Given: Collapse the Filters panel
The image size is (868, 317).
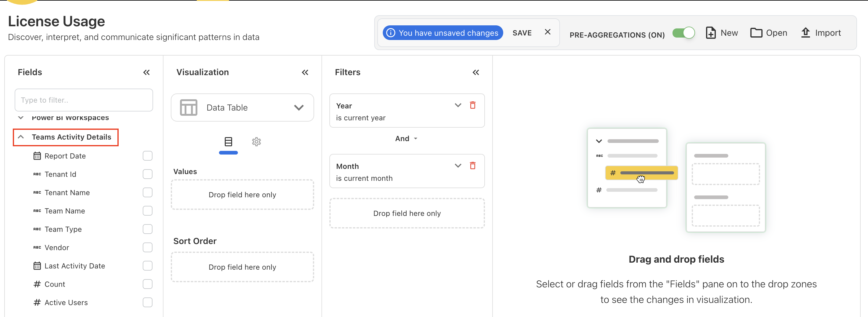Looking at the screenshot, I should (x=475, y=72).
